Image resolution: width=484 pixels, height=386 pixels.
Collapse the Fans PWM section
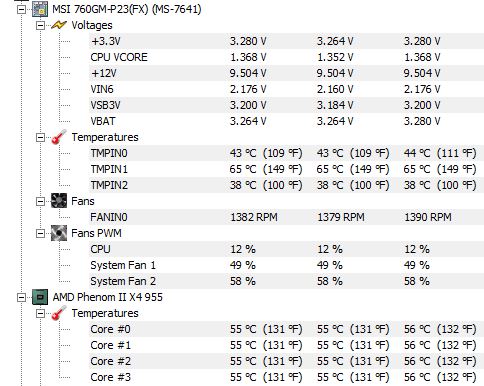[40, 233]
